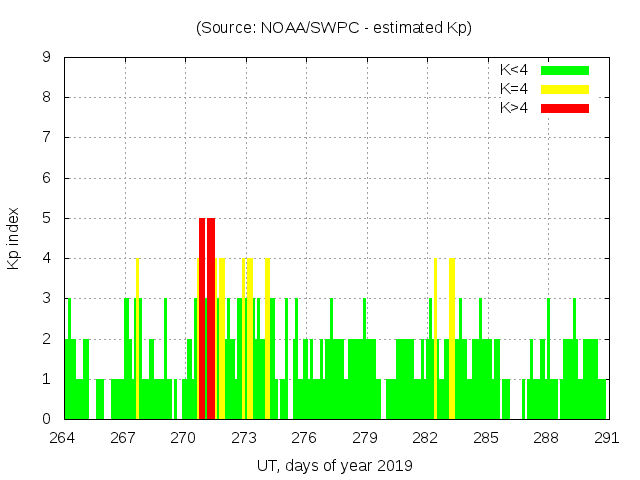Select the K>4 legend text label
Viewport: 640px width, 480px height.
coord(514,107)
